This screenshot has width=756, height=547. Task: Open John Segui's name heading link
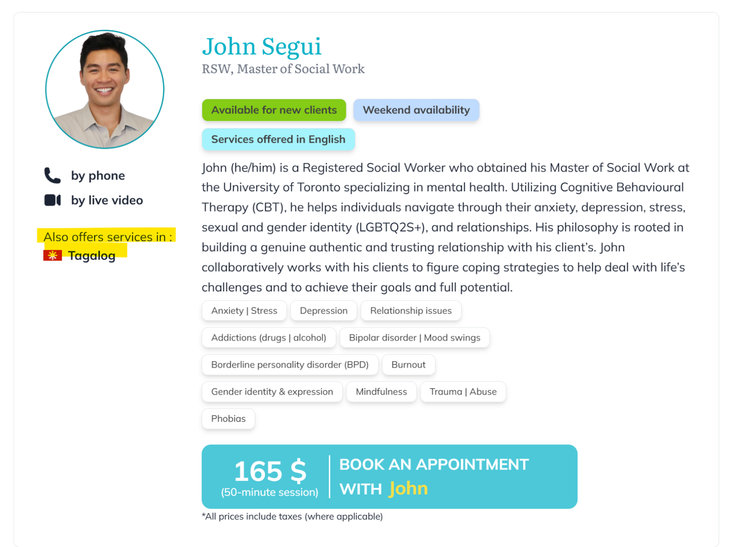[261, 46]
